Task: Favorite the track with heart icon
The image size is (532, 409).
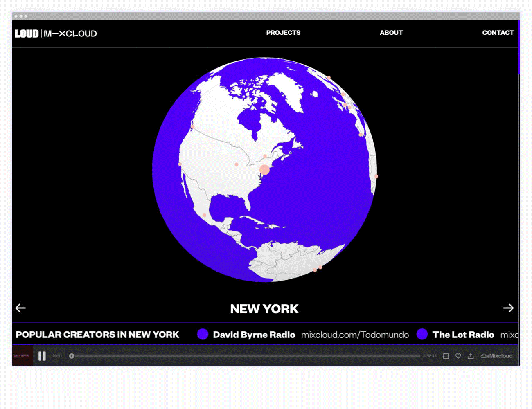Action: [458, 356]
